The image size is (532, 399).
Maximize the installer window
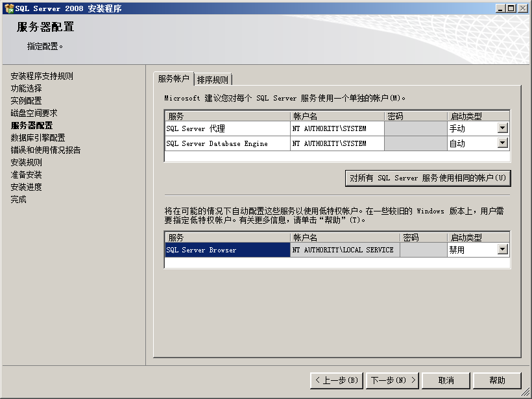[x=511, y=8]
